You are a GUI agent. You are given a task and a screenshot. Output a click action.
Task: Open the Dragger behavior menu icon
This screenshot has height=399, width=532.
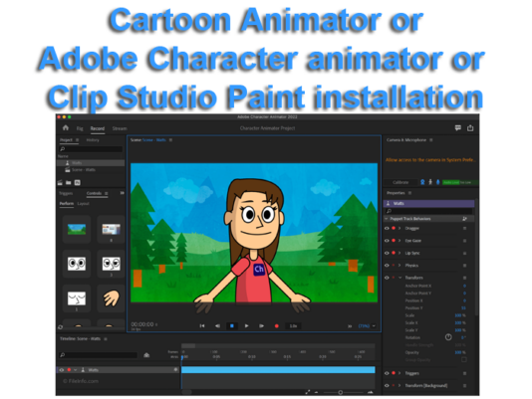coord(464,228)
